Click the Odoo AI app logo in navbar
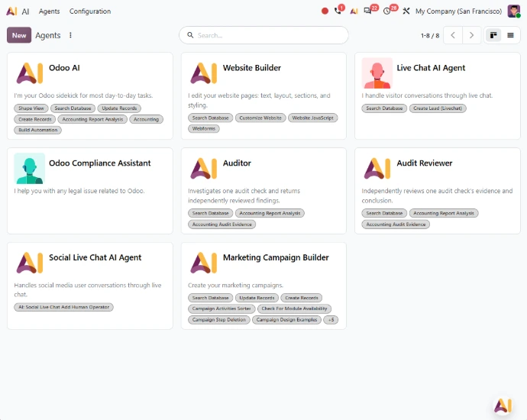The width and height of the screenshot is (527, 420). (11, 11)
